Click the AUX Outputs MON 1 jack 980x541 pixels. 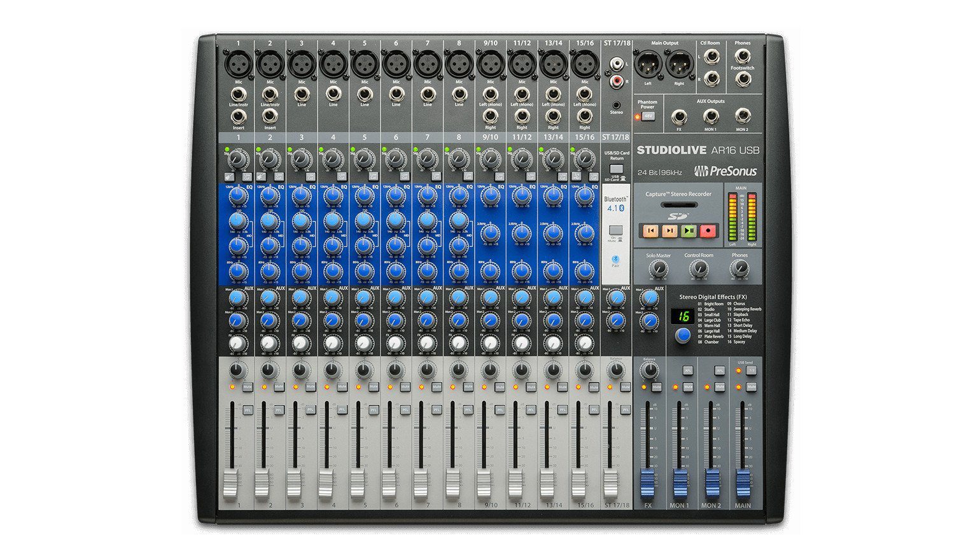coord(711,116)
